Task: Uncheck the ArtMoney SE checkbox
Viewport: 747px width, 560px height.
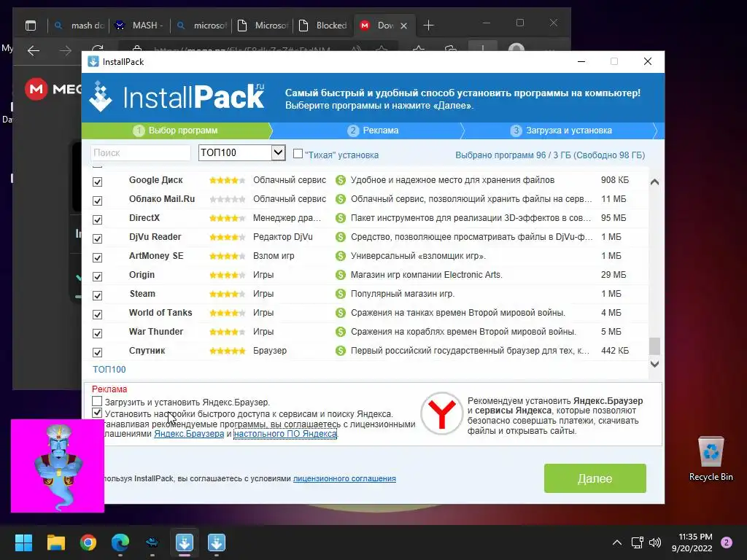Action: point(97,257)
